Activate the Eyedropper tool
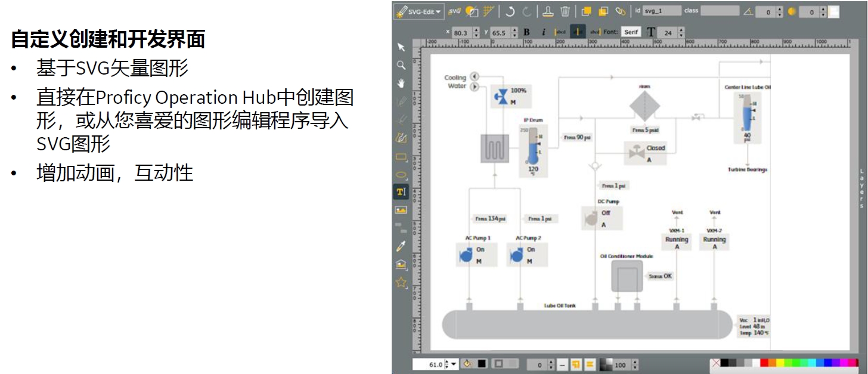The height and width of the screenshot is (374, 868). (x=402, y=246)
